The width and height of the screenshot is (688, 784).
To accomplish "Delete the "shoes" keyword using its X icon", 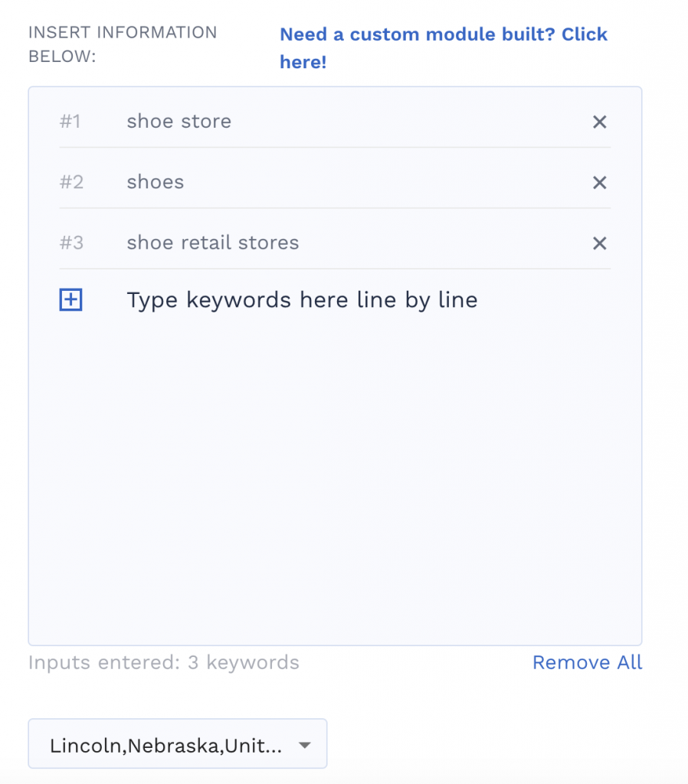I will (600, 182).
